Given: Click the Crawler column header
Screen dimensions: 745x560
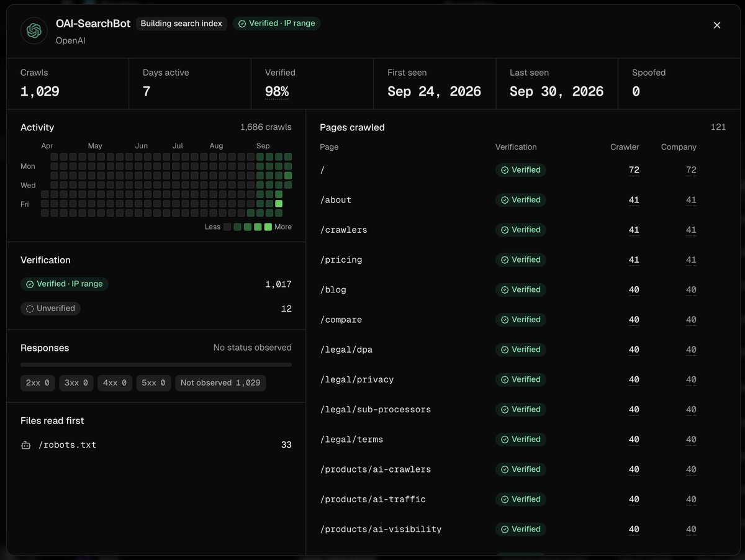Looking at the screenshot, I should [625, 147].
